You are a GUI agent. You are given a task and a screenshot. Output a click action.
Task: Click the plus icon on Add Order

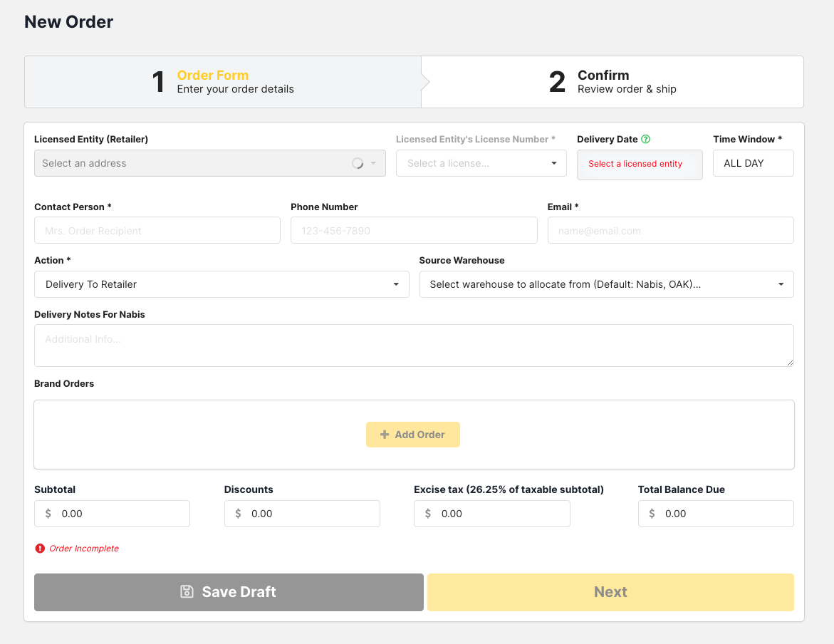(385, 435)
